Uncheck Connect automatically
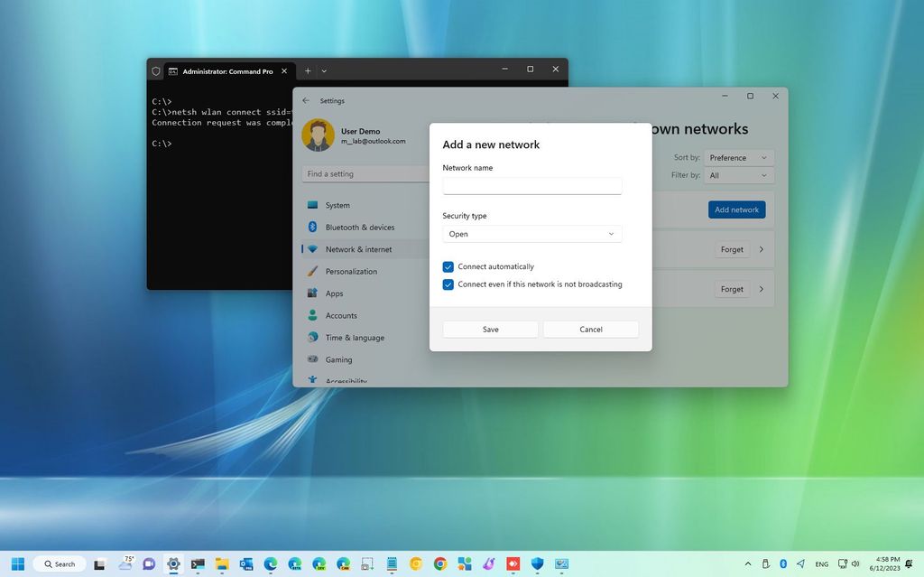 [x=448, y=266]
